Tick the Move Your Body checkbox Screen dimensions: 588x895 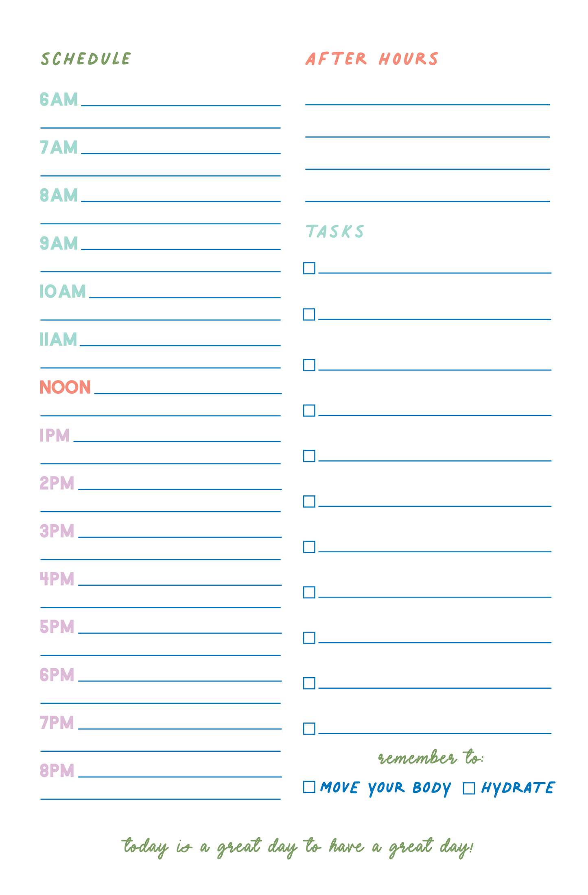[x=309, y=787]
